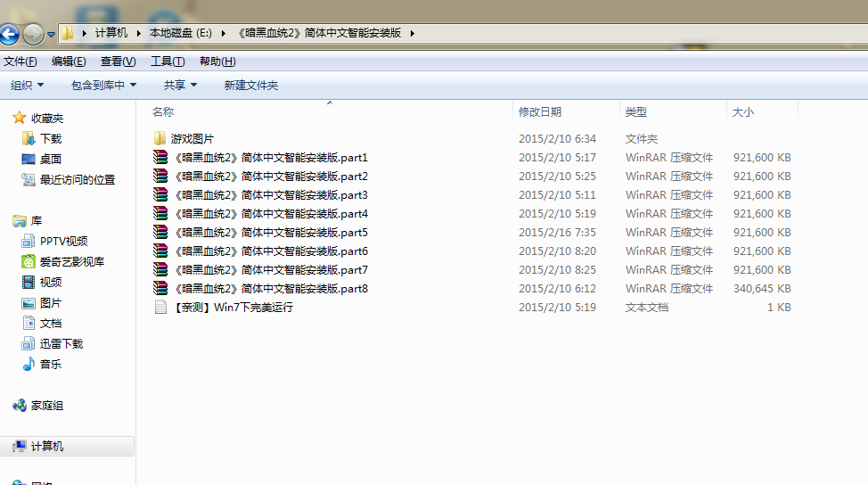Click the 《暗黑血统2》简体中文智能安装版 breadcrumb
The width and height of the screenshot is (868, 485).
coord(319,33)
